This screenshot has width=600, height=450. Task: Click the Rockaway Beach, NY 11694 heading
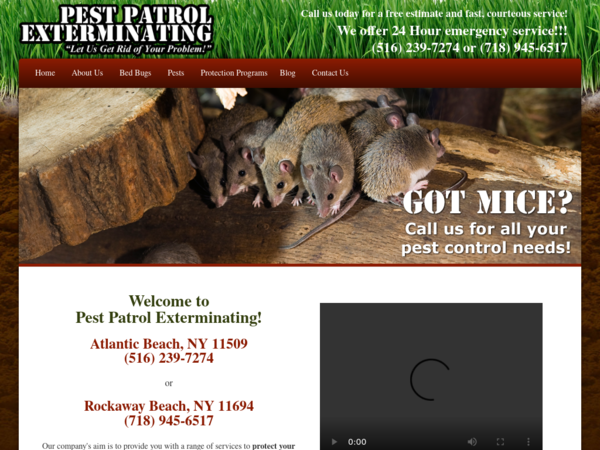[x=169, y=406]
